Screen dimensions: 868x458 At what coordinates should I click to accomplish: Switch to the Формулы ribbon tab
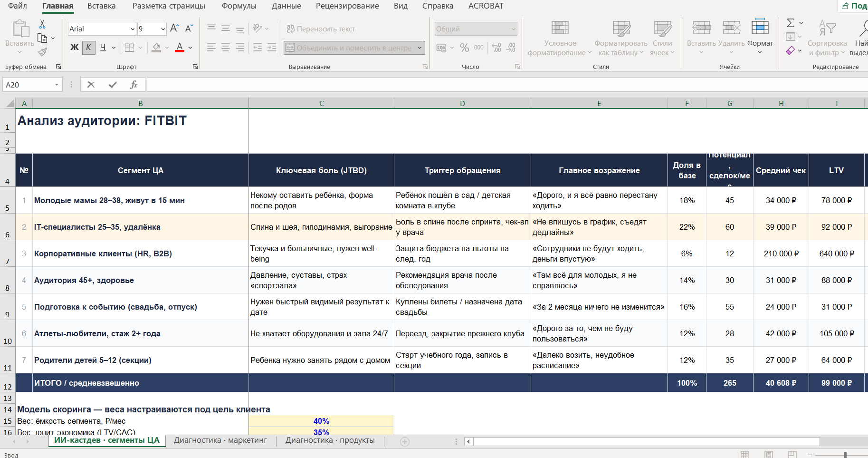(239, 6)
